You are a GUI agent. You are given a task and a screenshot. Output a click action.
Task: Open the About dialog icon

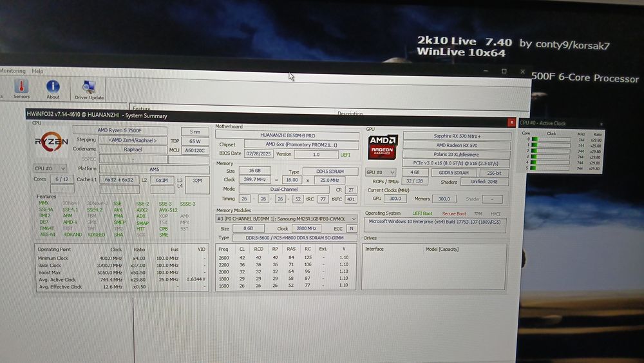(x=53, y=89)
